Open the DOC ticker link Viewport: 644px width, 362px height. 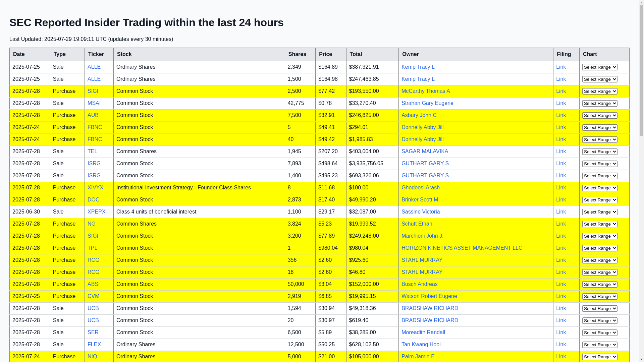coord(93,200)
